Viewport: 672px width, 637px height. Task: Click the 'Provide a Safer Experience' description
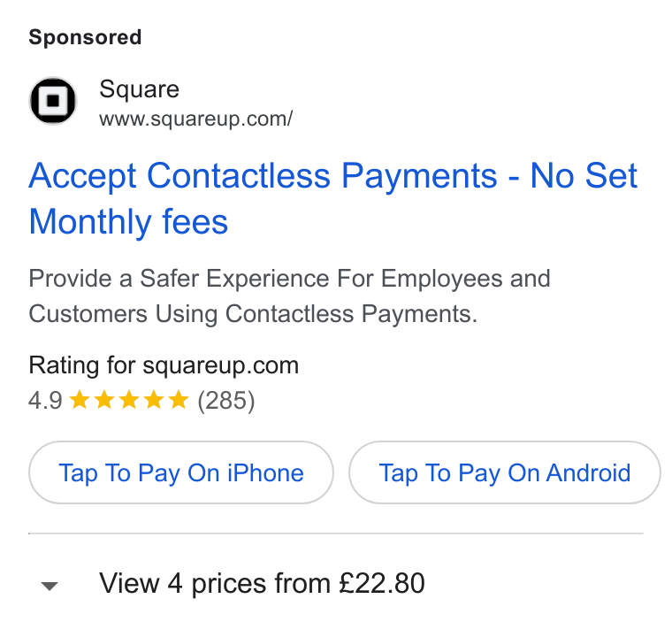coord(289,296)
